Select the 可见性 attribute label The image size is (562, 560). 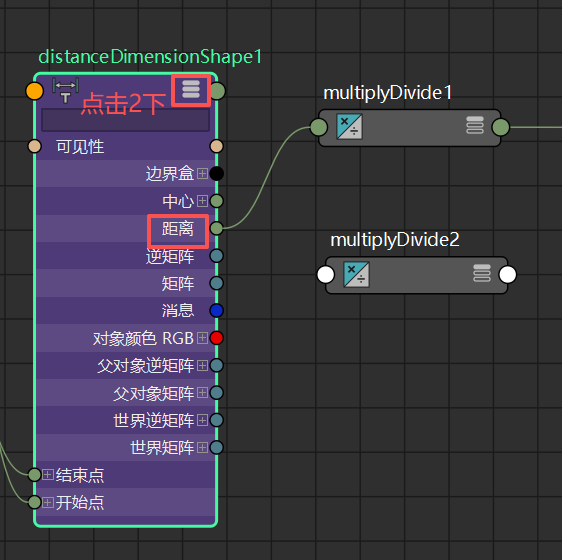point(80,147)
